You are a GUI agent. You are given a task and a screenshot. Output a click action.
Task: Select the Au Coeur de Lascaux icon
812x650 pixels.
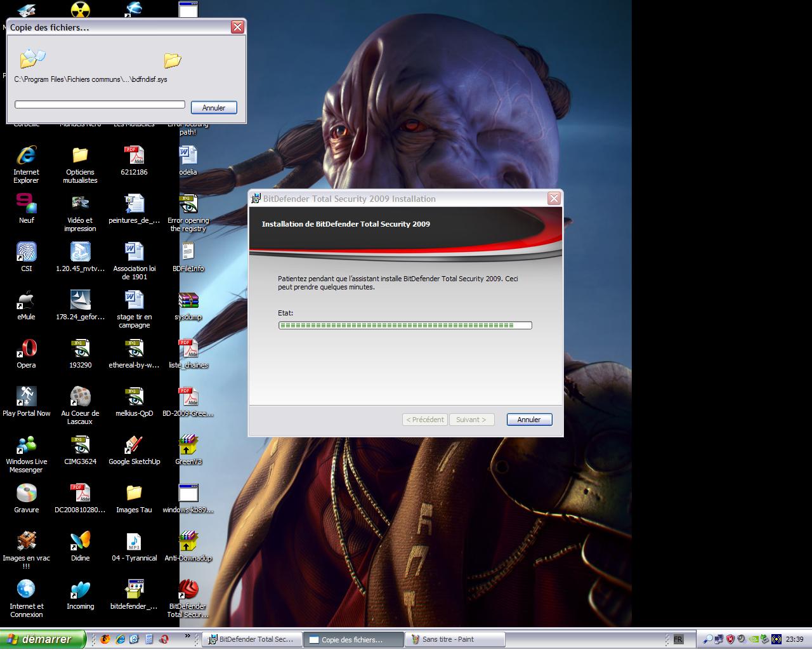coord(80,406)
